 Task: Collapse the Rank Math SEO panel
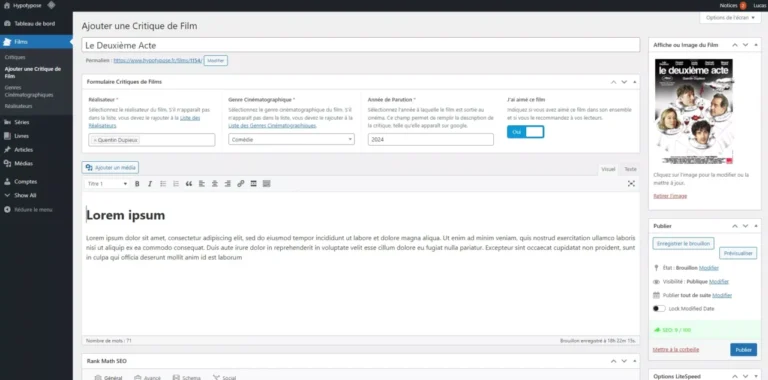[634, 361]
